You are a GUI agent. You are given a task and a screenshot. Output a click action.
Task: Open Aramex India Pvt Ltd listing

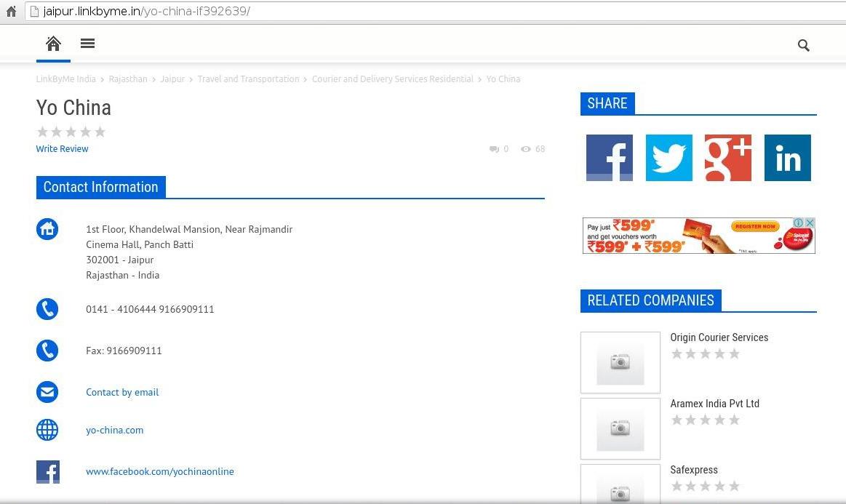click(x=715, y=404)
